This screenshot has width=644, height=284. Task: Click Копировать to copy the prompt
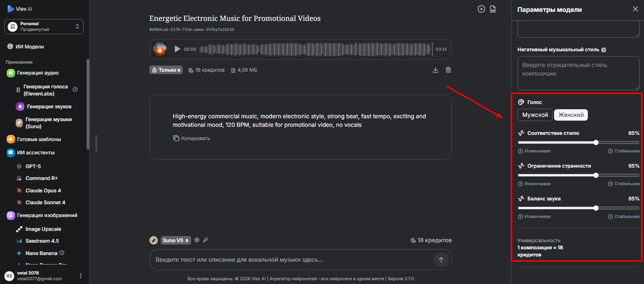[x=192, y=138]
